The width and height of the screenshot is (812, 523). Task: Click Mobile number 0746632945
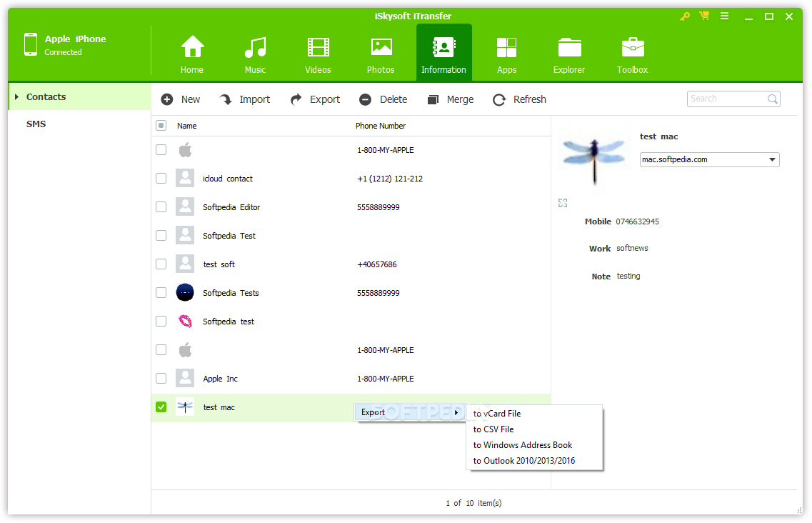click(638, 221)
